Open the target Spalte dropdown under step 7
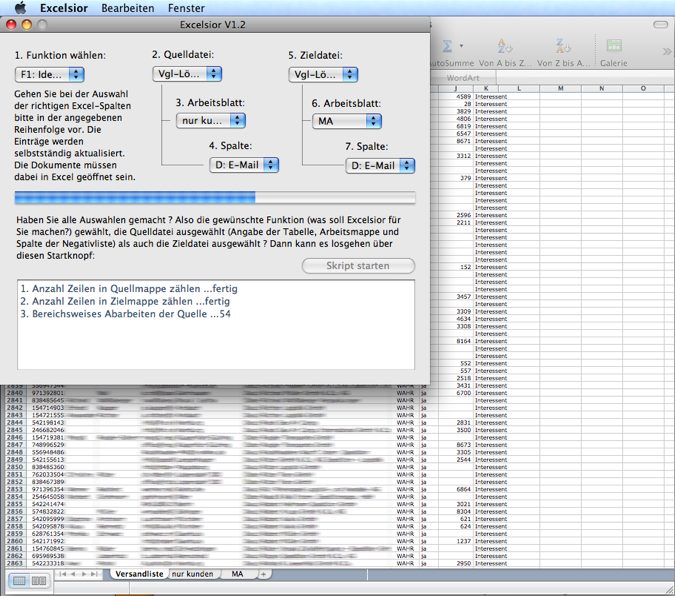Image resolution: width=675 pixels, height=596 pixels. tap(380, 166)
